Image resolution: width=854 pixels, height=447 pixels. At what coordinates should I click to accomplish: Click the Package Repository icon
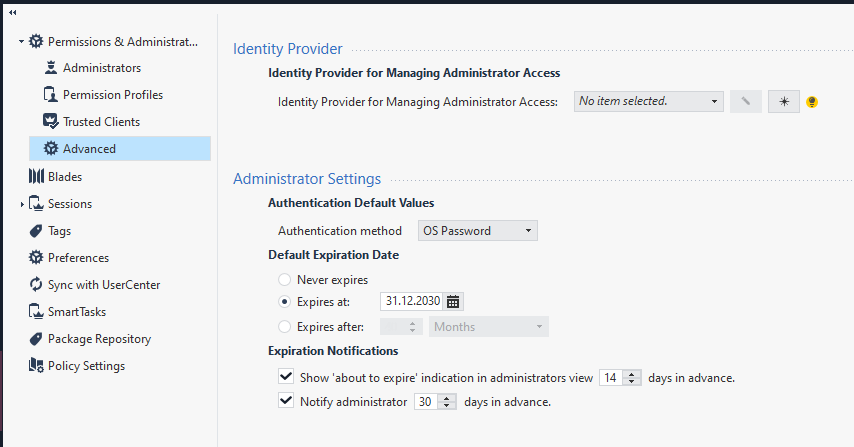(36, 339)
